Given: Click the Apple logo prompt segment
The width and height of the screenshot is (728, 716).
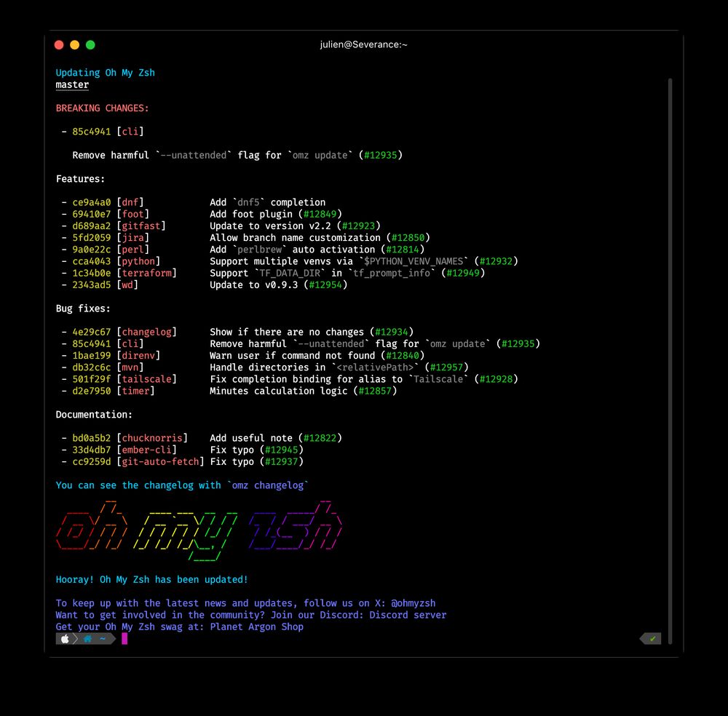Looking at the screenshot, I should [x=65, y=639].
